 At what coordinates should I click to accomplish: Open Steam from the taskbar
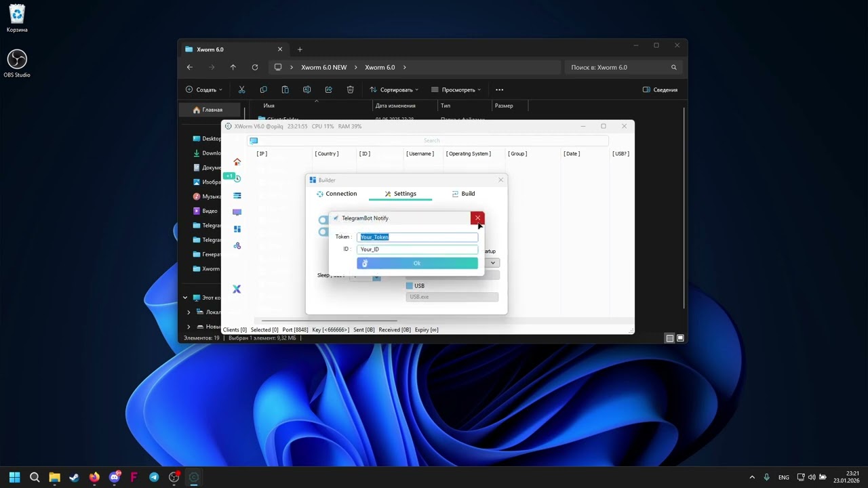[75, 477]
